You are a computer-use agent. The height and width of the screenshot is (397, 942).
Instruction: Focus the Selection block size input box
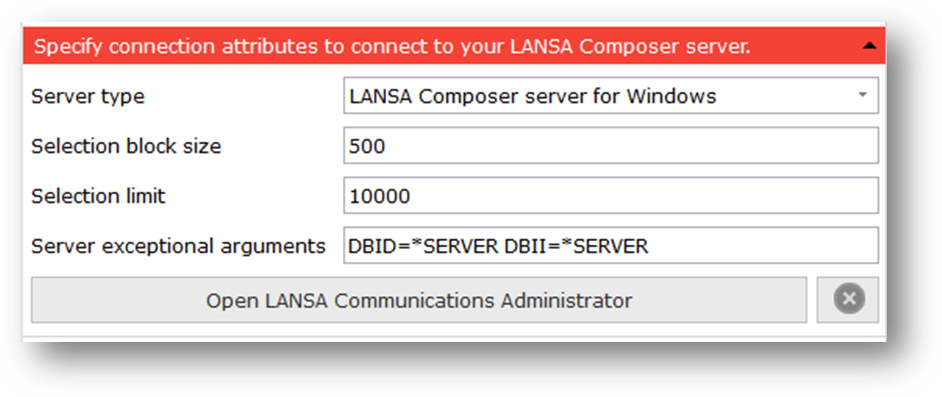click(x=611, y=145)
